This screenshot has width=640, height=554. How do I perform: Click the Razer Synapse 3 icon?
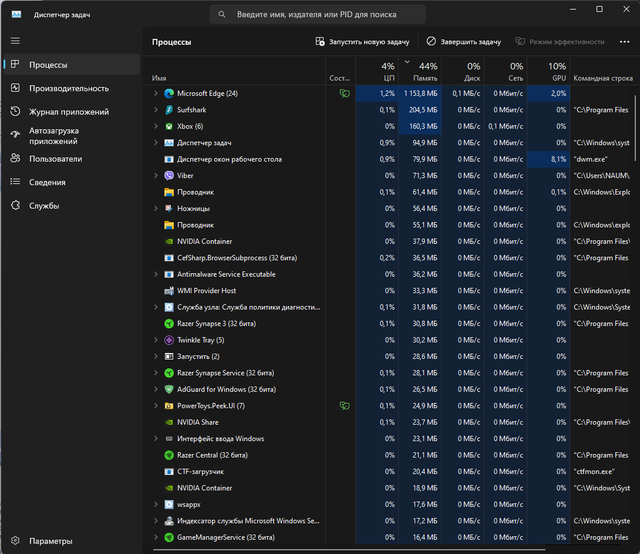(x=169, y=324)
